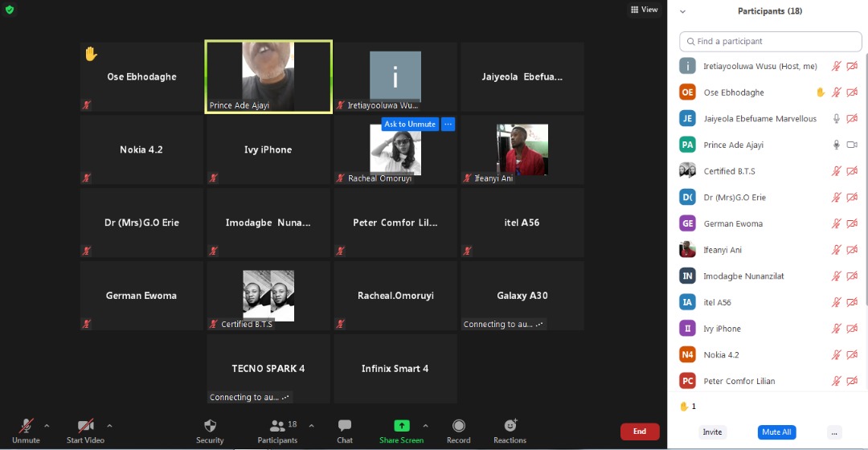This screenshot has height=450, width=868.
Task: Click muted mic icon for Nokia 4.2 in list
Action: [837, 355]
